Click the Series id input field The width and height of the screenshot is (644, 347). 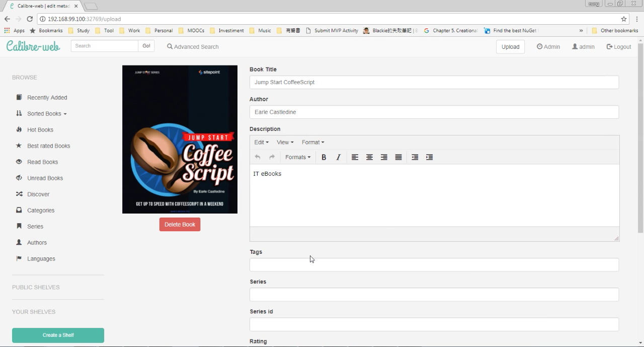pos(434,324)
